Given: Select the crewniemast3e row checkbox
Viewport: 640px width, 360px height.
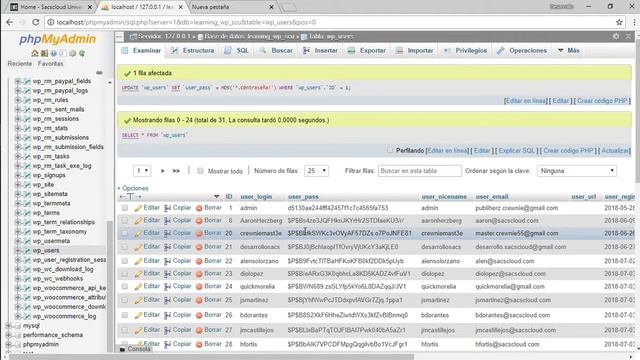Looking at the screenshot, I should [x=124, y=233].
